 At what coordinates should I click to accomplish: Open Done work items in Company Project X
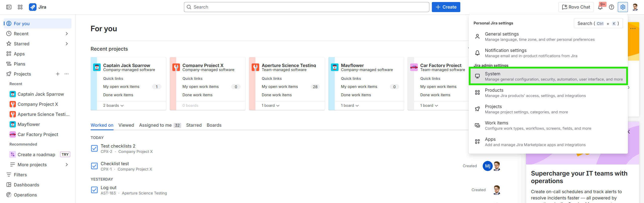click(197, 95)
